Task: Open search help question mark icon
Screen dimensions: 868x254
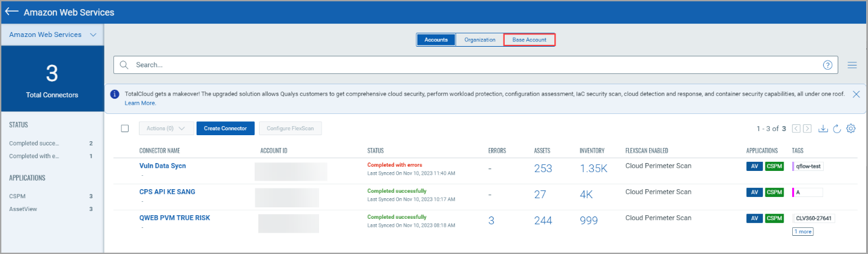Action: (827, 65)
